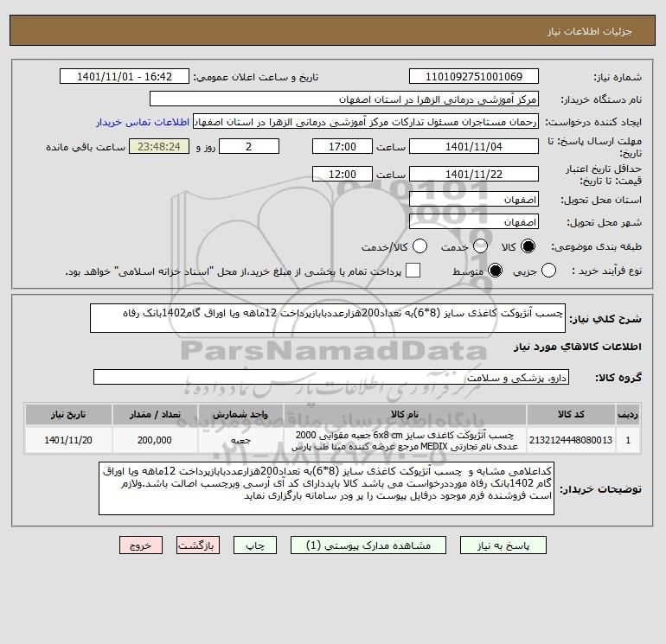Click the need number field 1101092751001069
666x644 pixels.
pyautogui.click(x=474, y=76)
